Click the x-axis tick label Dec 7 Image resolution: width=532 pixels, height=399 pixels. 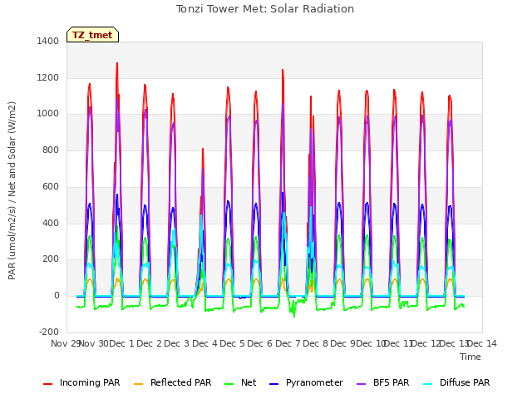coord(288,343)
